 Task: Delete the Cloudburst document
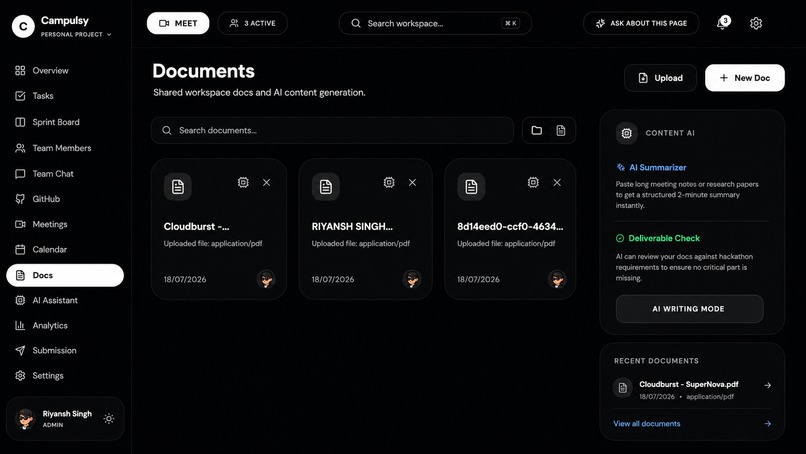click(266, 183)
